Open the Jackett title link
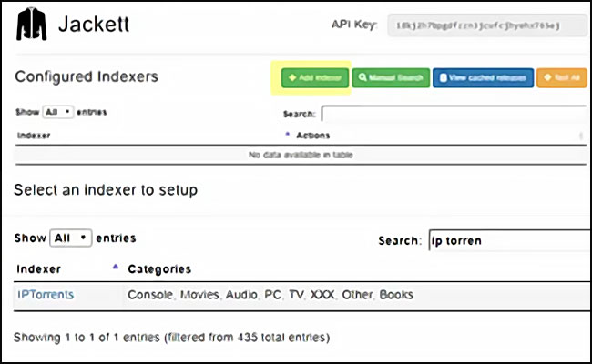Screen dimensions: 592x364 pos(94,25)
